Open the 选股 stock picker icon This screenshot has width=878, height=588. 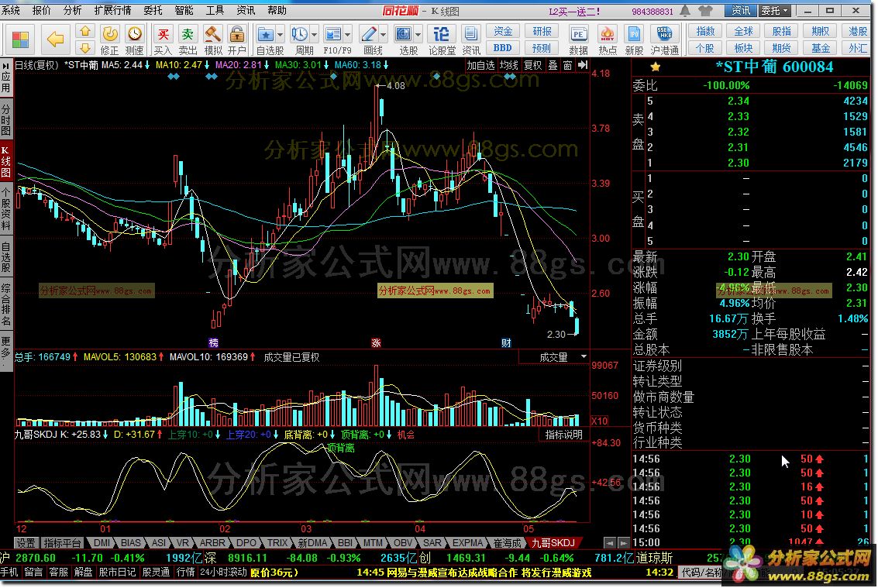click(403, 34)
